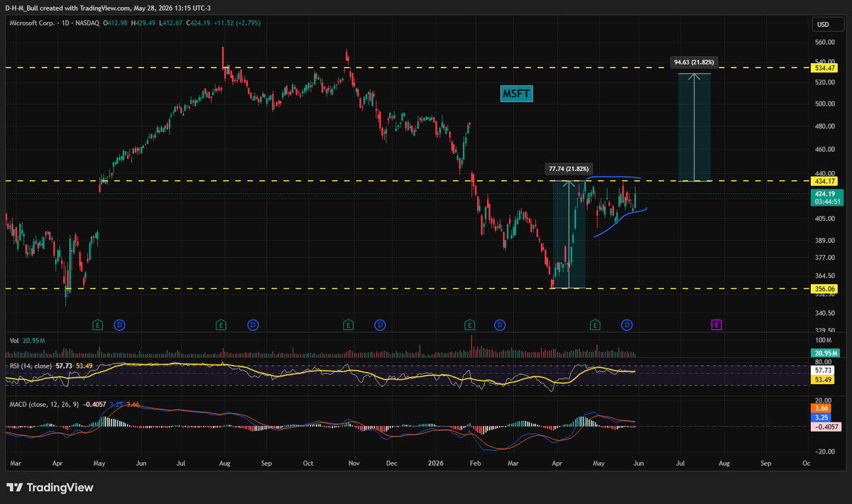Click the 534.47 yellow price label
The width and height of the screenshot is (852, 504).
[824, 68]
